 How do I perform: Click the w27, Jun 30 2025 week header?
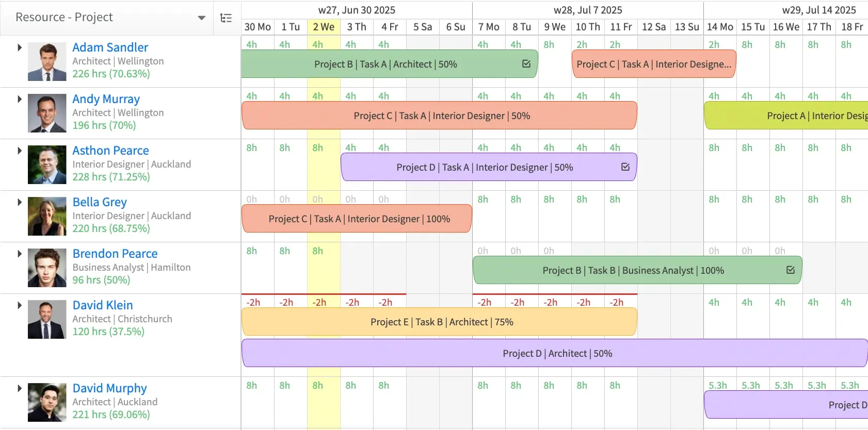(x=357, y=9)
